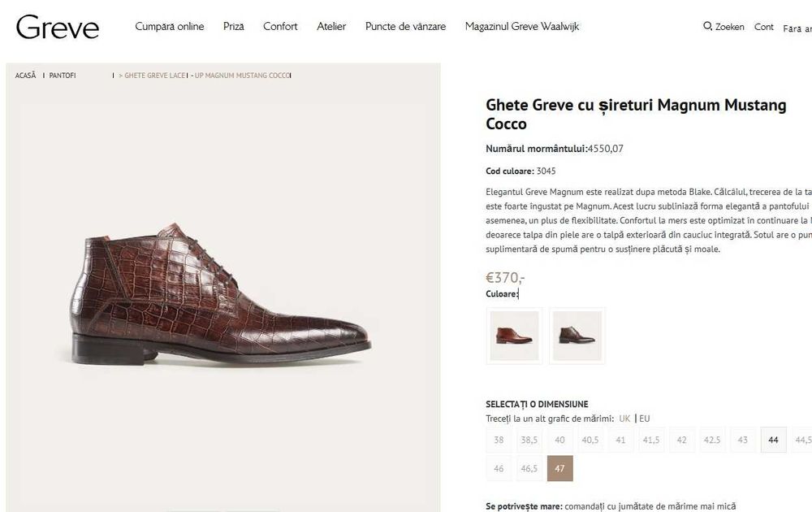Open the Atelier page
This screenshot has width=812, height=512.
(331, 27)
